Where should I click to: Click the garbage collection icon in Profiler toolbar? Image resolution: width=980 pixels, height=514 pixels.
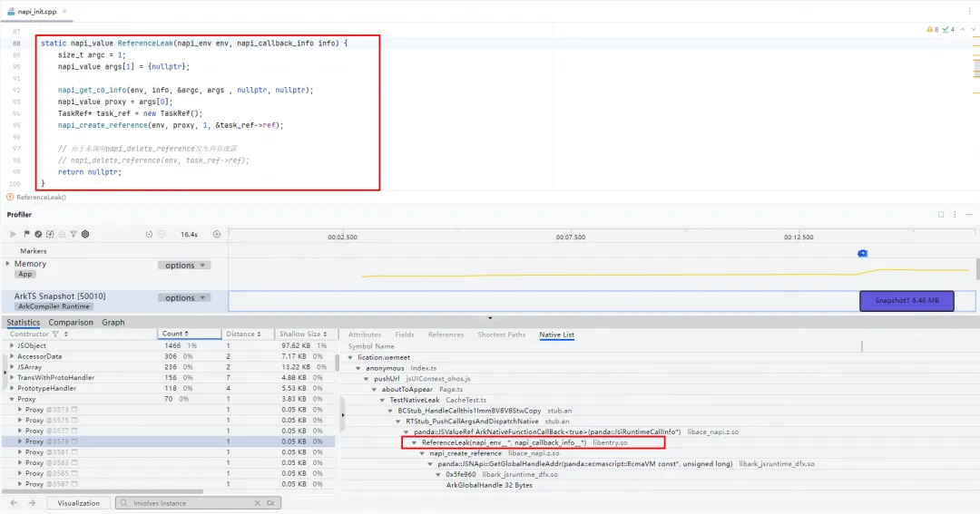point(62,234)
